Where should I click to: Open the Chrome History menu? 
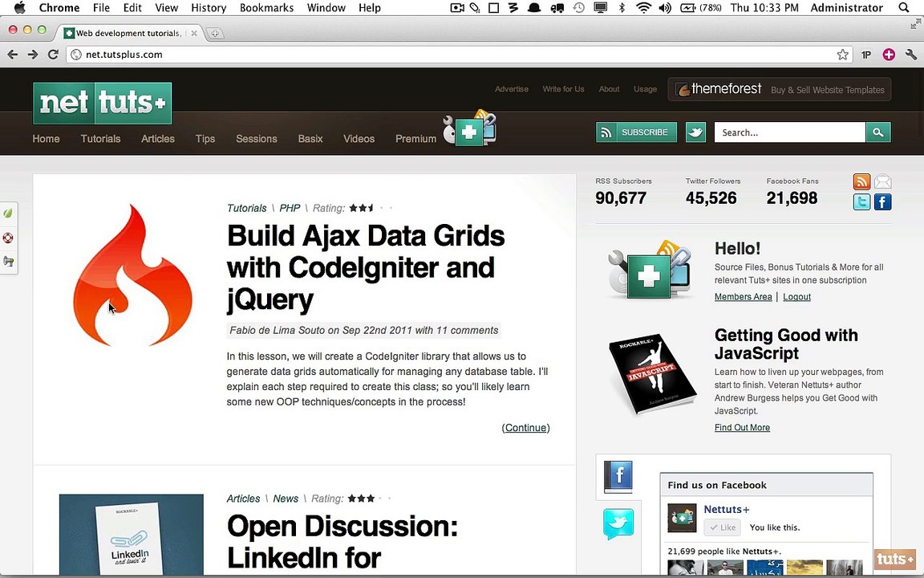(209, 8)
